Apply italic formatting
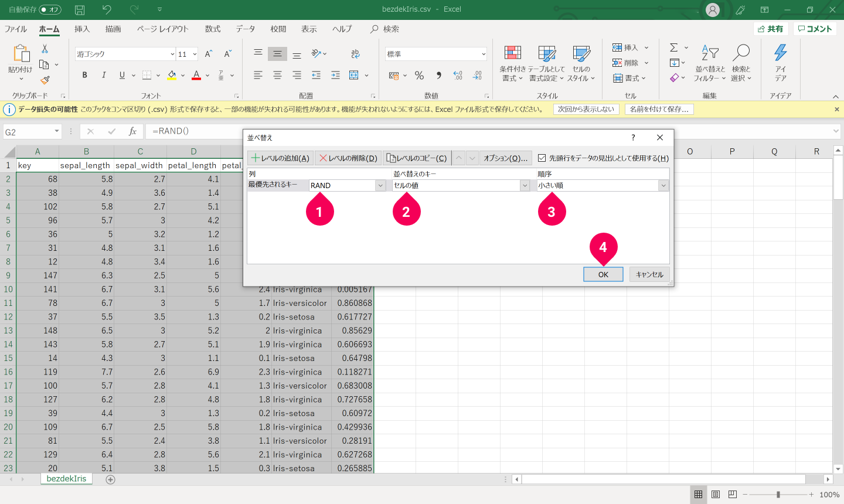The height and width of the screenshot is (504, 844). point(104,75)
